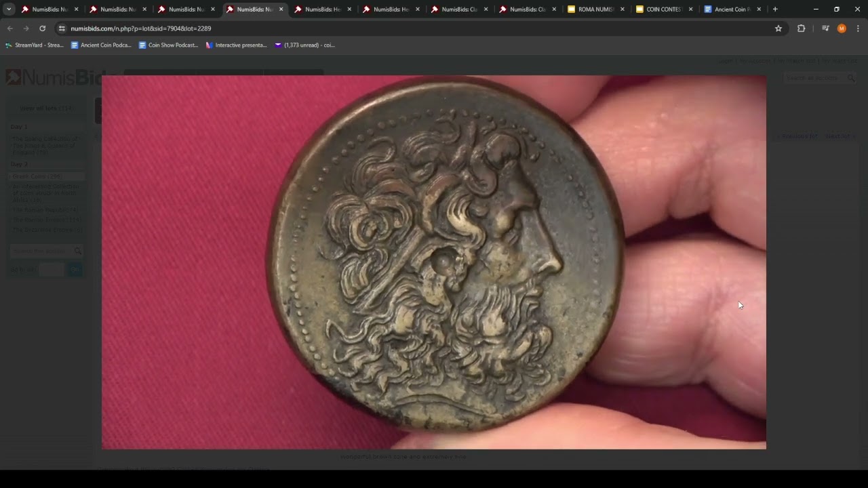
Task: Switch to the ROMA NUMIS tab
Action: [x=595, y=9]
